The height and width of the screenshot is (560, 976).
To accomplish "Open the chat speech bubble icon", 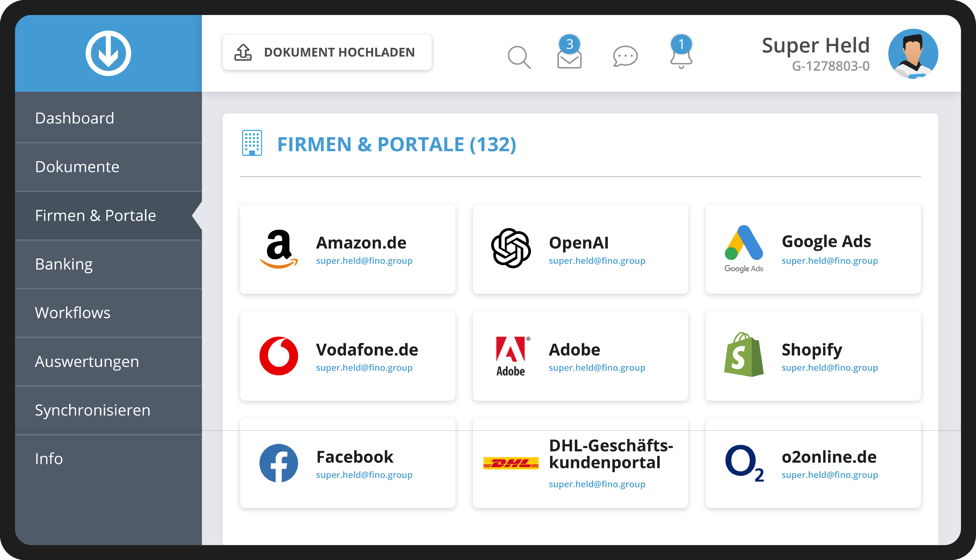I will [625, 56].
